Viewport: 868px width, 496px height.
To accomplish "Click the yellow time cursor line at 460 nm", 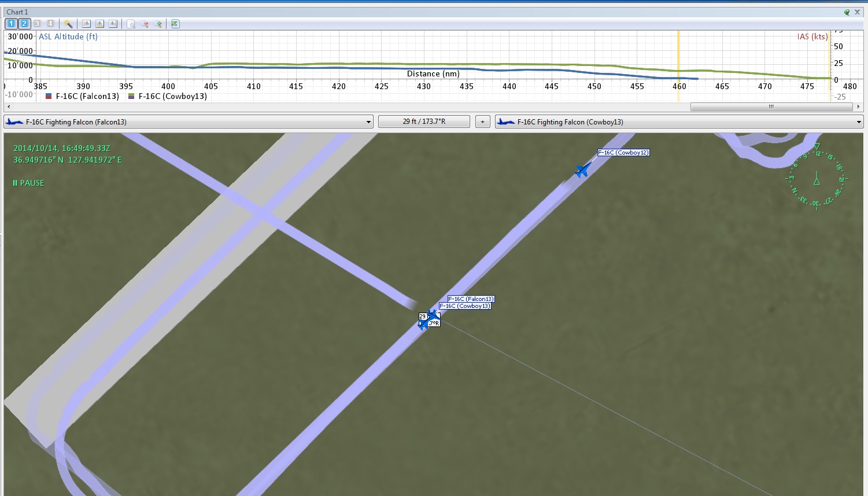I will tap(678, 66).
